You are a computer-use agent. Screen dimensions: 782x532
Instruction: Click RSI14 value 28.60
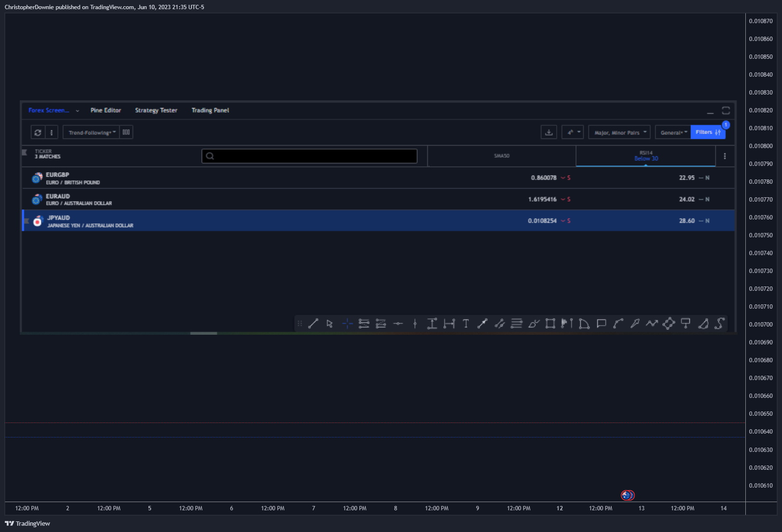[687, 221]
